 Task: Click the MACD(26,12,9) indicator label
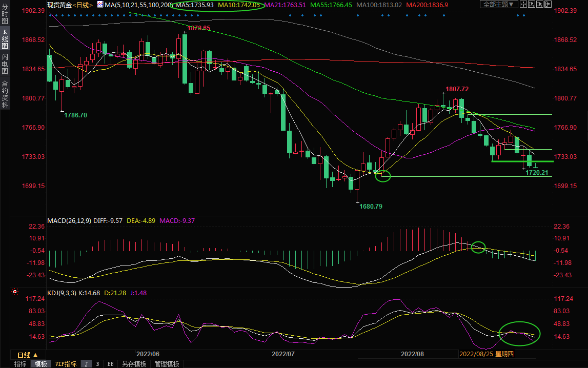69,221
